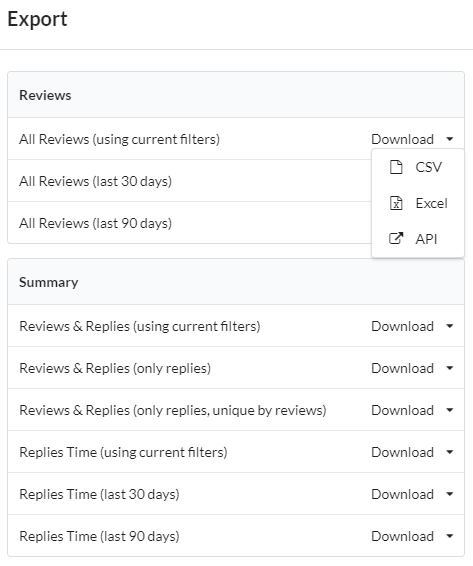Screen dimensions: 473x566
Task: Select API option in dropdown menu
Action: coord(418,239)
